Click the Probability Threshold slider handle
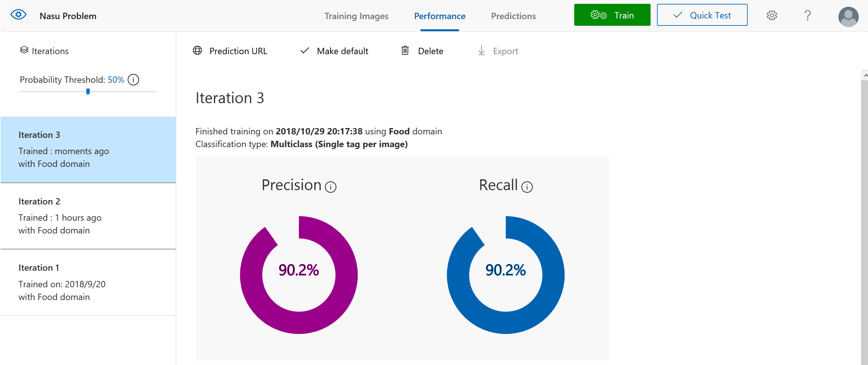868x365 pixels. coord(88,91)
